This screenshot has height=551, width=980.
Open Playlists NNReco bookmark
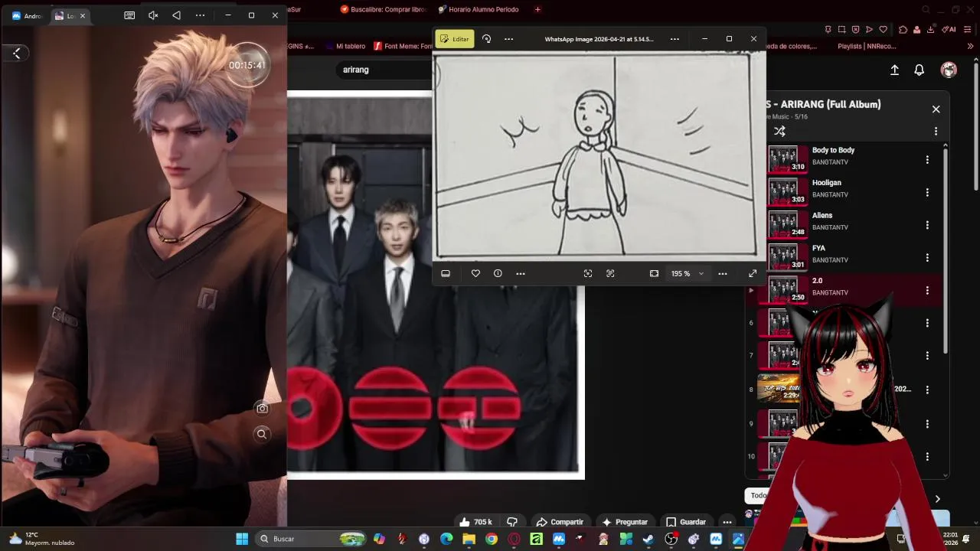(866, 46)
